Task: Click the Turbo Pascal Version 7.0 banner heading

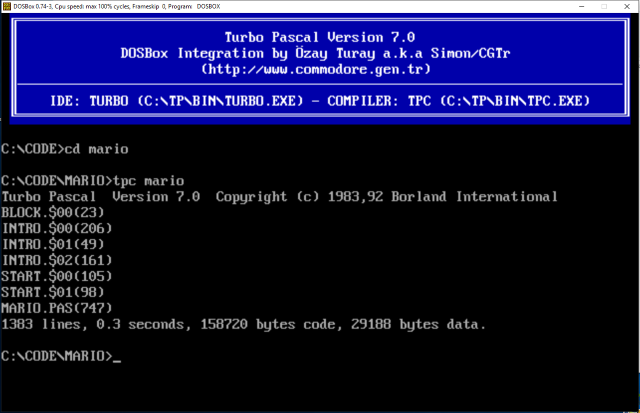Action: (x=320, y=37)
